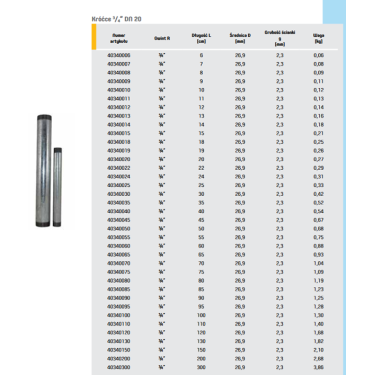Select article number 40340013
The height and width of the screenshot is (375, 375).
pos(119,116)
